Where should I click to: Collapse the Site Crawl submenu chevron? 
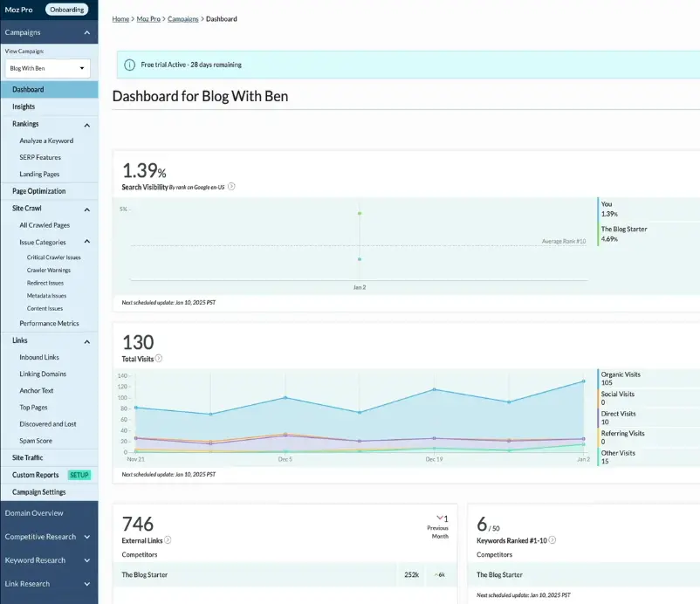(x=87, y=209)
